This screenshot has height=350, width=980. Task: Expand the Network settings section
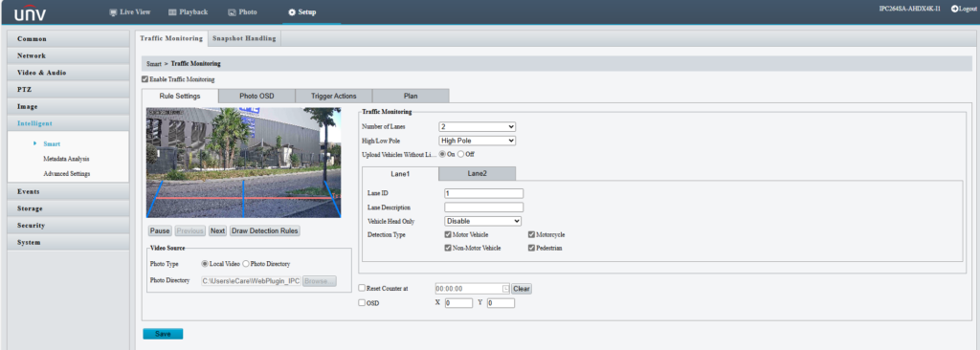coord(68,55)
